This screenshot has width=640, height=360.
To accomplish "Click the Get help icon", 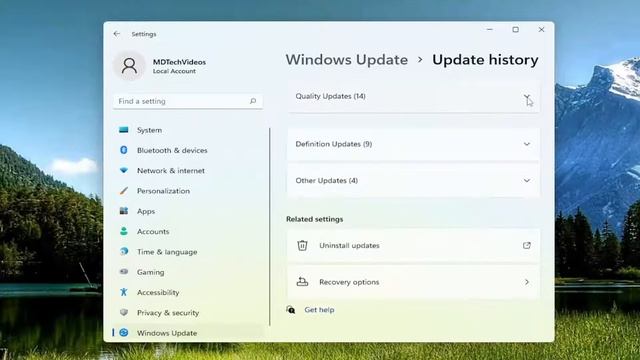I will pyautogui.click(x=291, y=310).
